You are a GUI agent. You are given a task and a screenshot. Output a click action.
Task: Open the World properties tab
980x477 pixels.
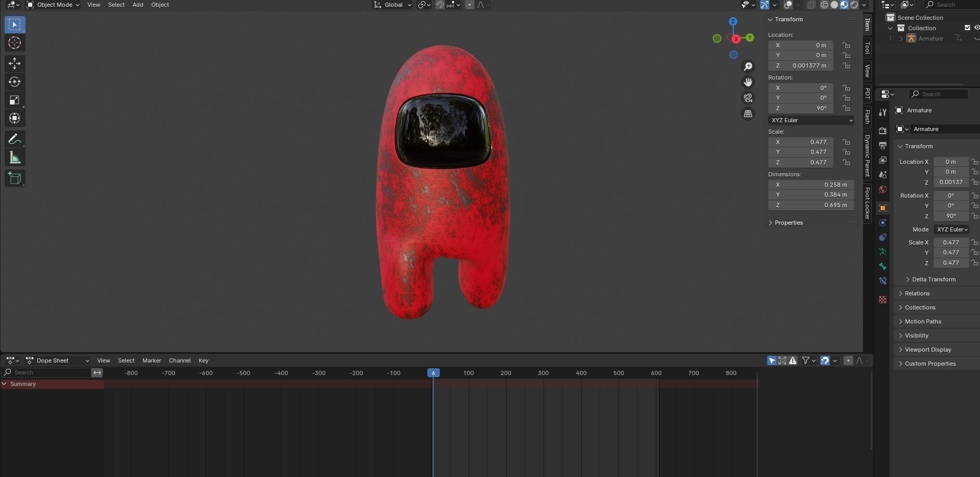[883, 189]
